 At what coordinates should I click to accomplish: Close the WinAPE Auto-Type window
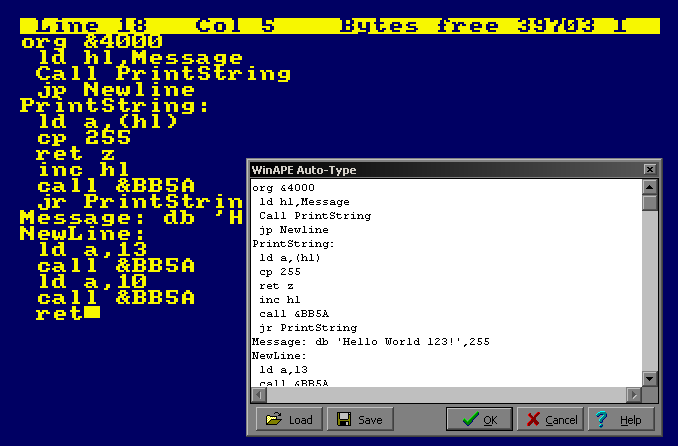click(x=649, y=169)
